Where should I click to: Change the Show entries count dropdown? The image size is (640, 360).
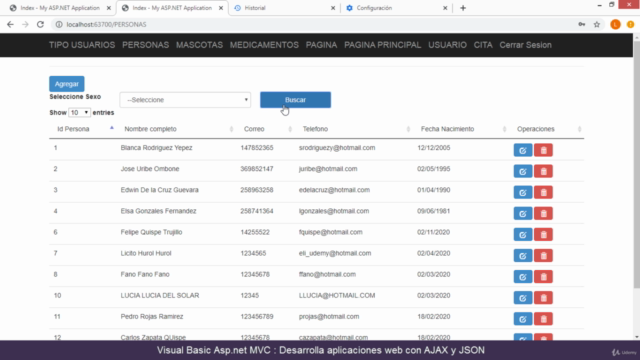79,113
